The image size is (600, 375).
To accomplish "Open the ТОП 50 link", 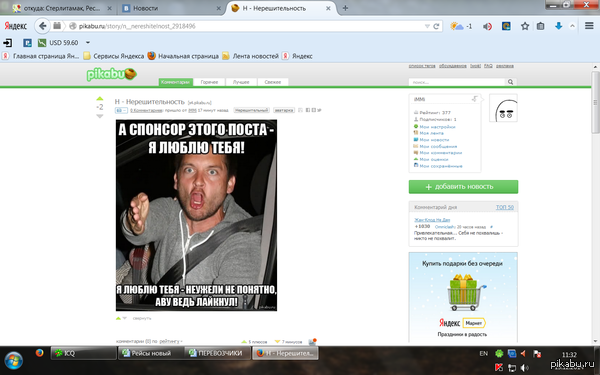I will click(x=505, y=207).
